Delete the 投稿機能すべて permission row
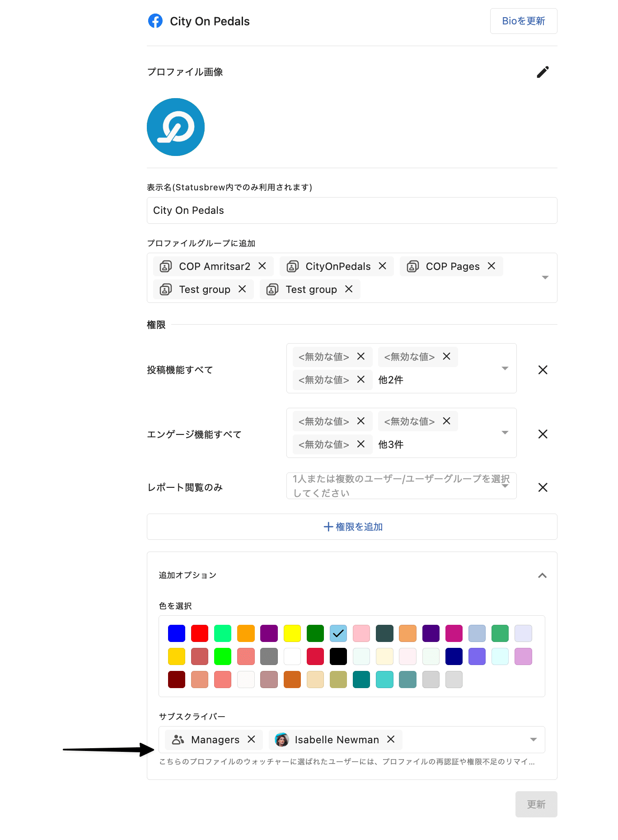618x840 pixels. (543, 370)
